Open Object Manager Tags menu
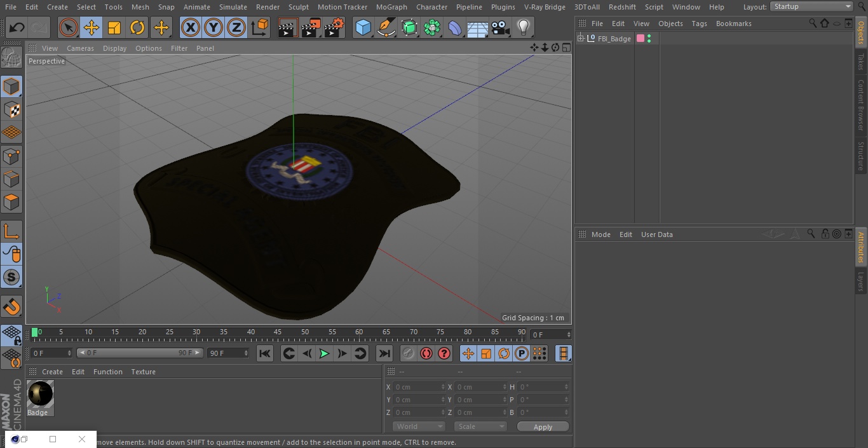 [x=699, y=24]
